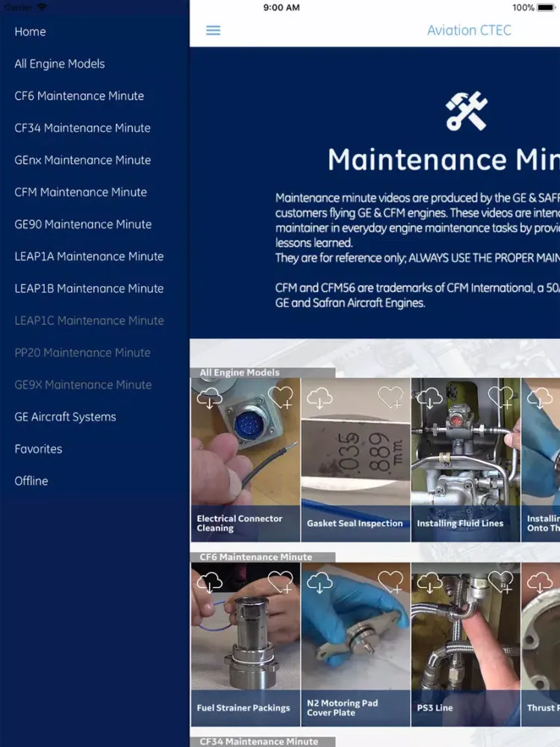The width and height of the screenshot is (560, 747).
Task: Select CF6 Maintenance Minute in sidebar
Action: coord(79,96)
